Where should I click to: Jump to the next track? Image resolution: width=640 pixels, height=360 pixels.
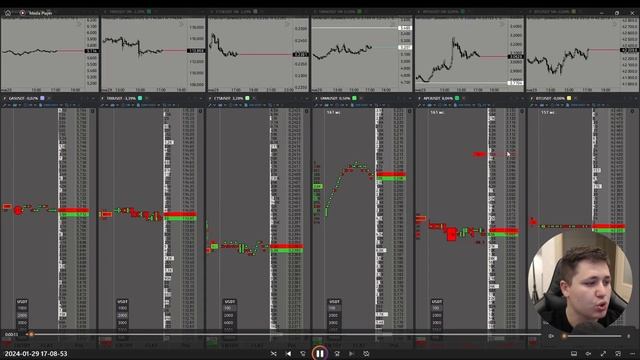pyautogui.click(x=351, y=353)
